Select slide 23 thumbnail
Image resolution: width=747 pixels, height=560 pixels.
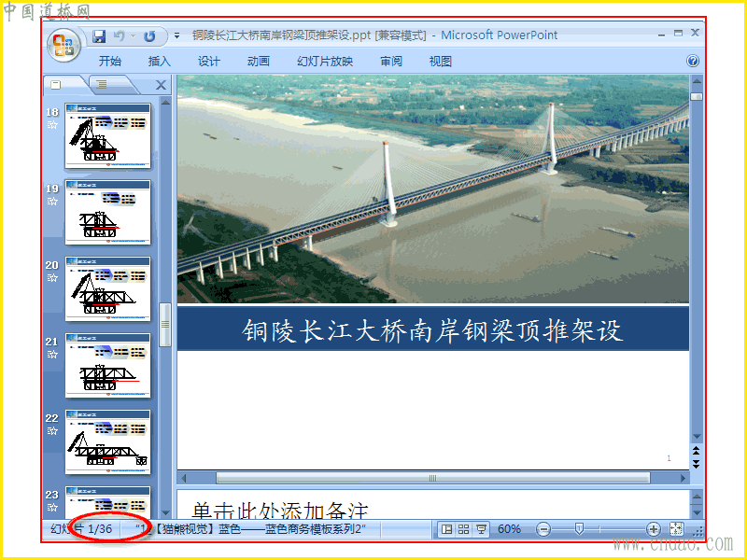pos(107,503)
